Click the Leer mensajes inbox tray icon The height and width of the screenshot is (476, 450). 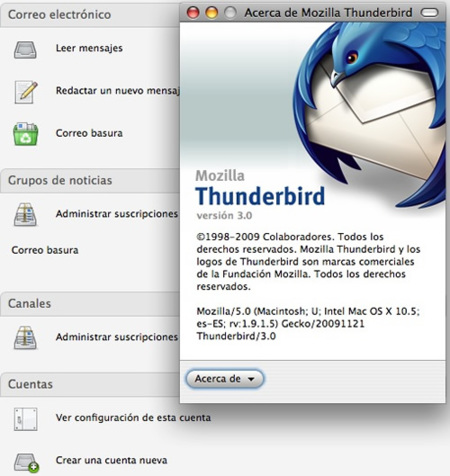point(25,49)
